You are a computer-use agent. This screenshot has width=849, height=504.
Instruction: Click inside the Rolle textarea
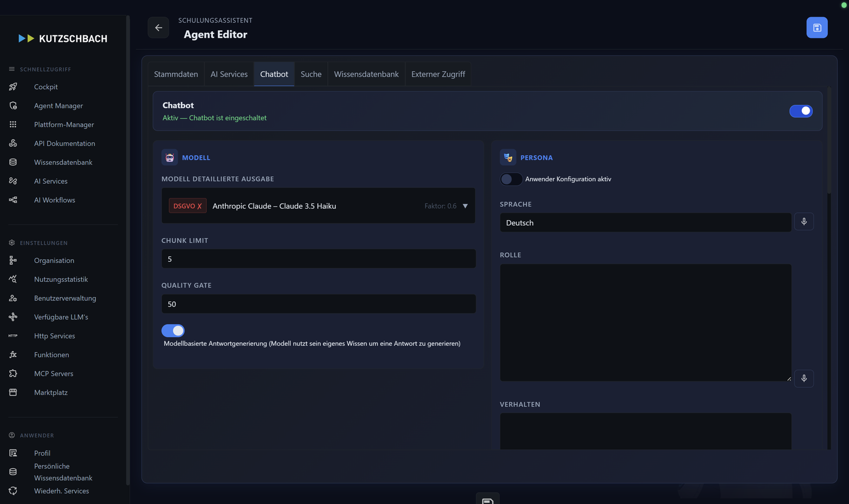point(646,322)
